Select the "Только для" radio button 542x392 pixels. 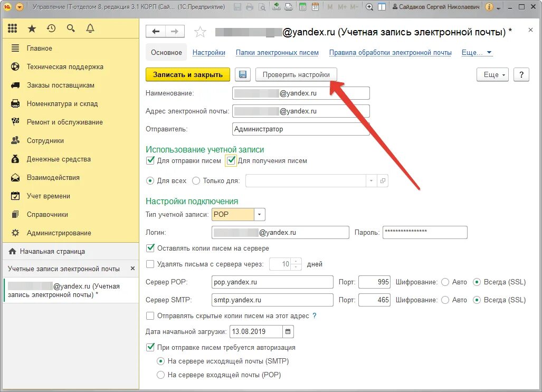click(196, 181)
